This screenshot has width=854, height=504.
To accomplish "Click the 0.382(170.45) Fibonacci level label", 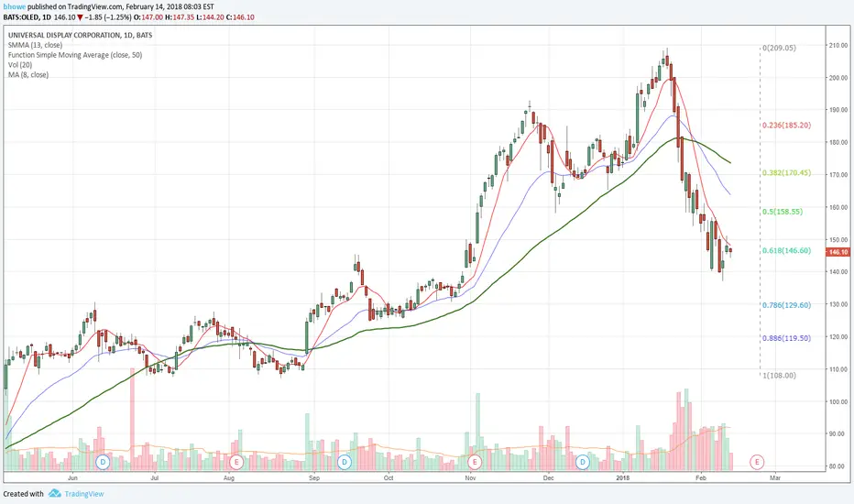I will (786, 172).
